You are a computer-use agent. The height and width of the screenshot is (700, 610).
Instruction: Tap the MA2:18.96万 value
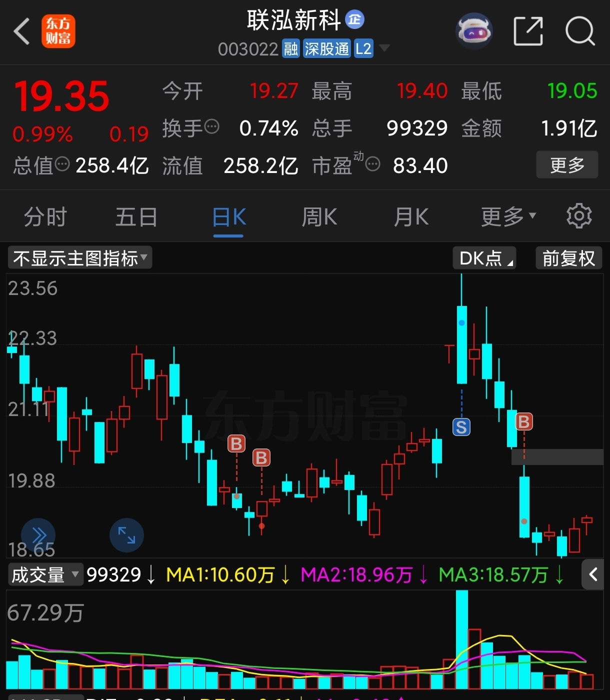click(x=356, y=574)
